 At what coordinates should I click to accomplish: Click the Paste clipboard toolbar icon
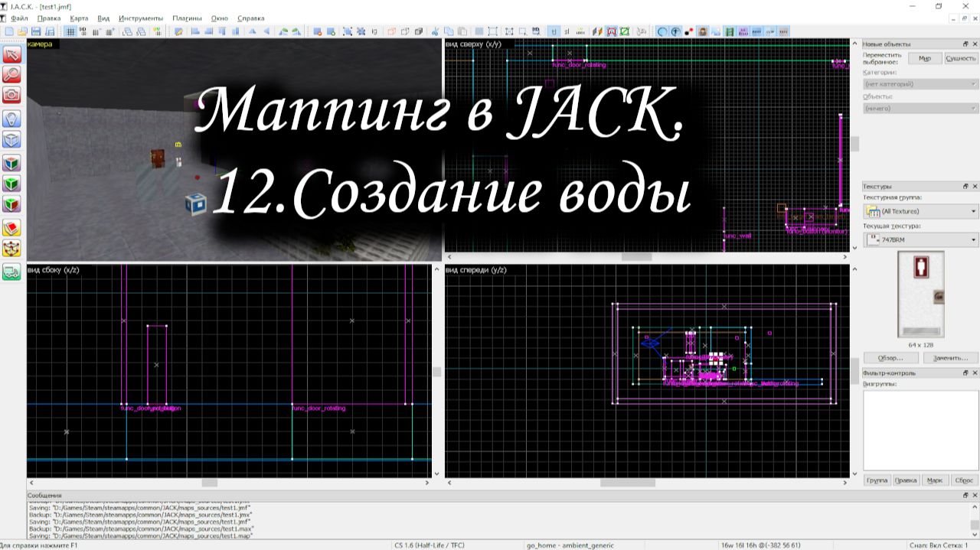point(462,31)
